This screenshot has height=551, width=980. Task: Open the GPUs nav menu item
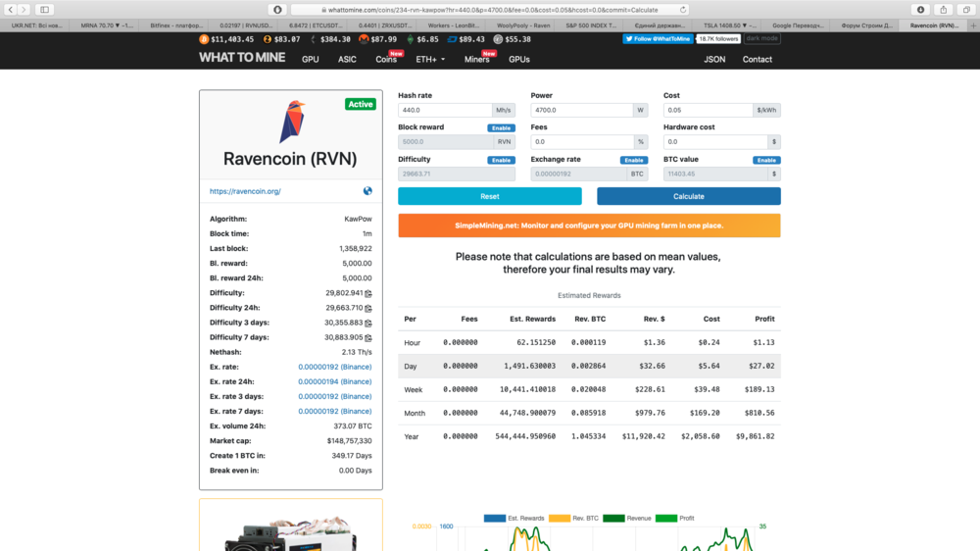[x=518, y=60]
